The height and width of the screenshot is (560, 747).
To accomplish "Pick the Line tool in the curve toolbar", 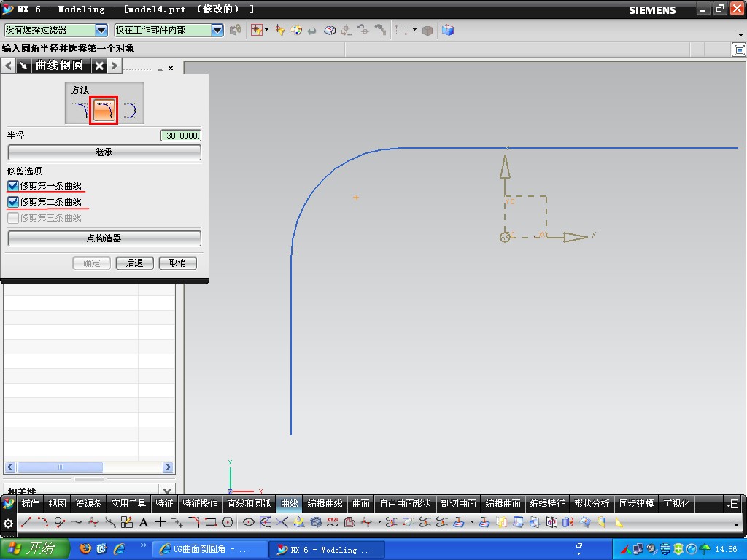I will (x=26, y=522).
